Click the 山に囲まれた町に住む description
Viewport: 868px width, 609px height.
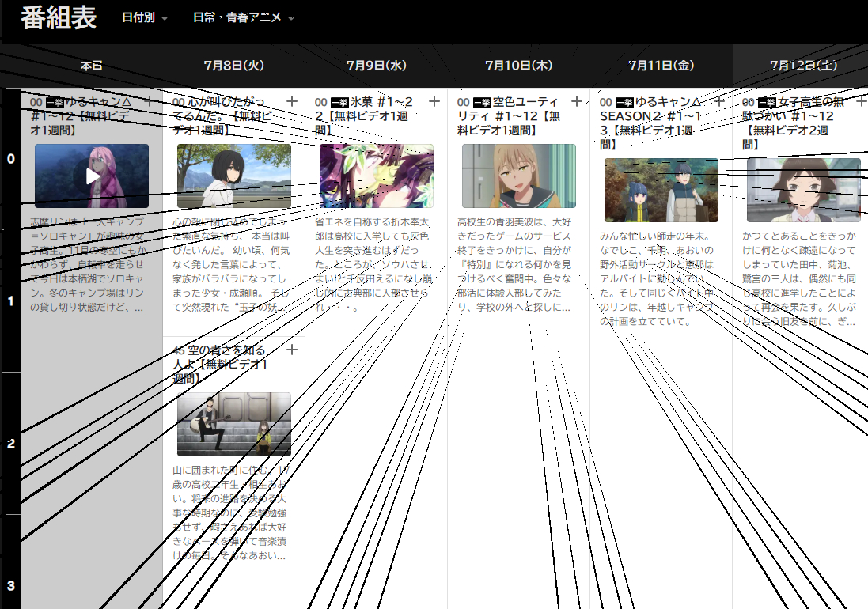pos(230,513)
